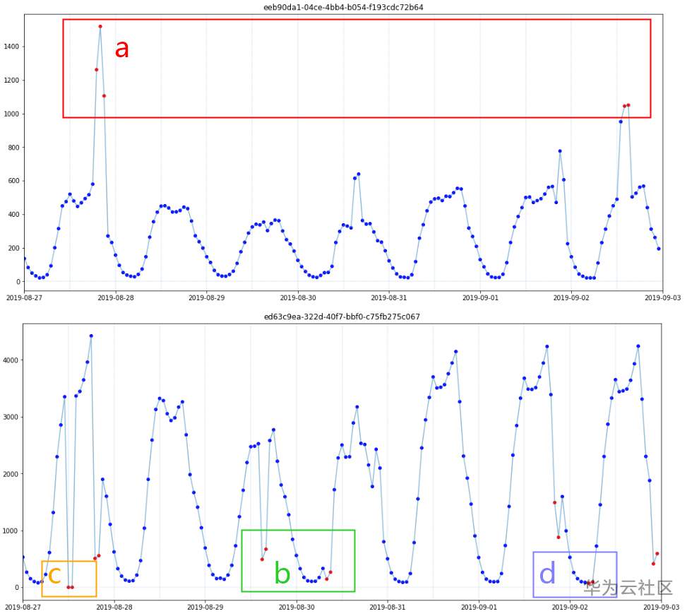Click the highest red anomaly point in the top chart
Screen dimensions: 687x616
coord(100,26)
